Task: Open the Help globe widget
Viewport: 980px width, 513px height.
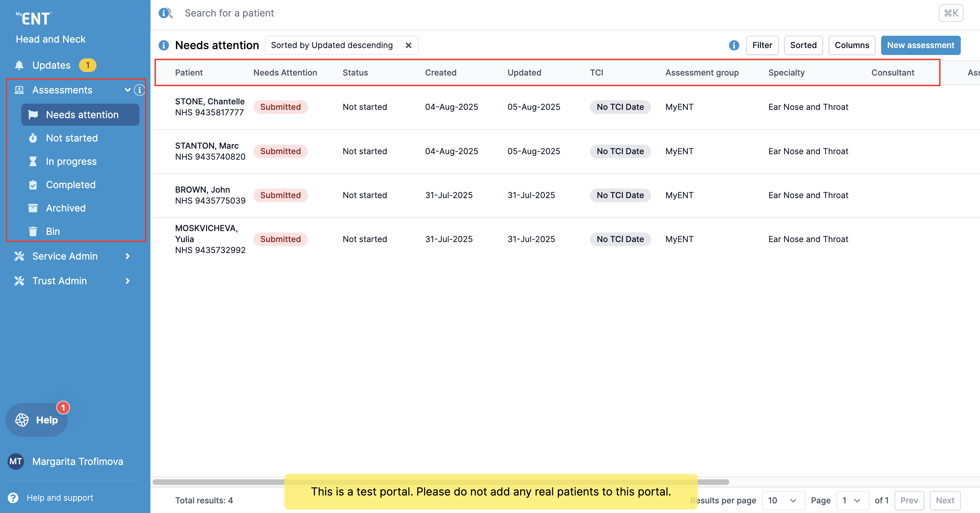Action: [x=36, y=420]
